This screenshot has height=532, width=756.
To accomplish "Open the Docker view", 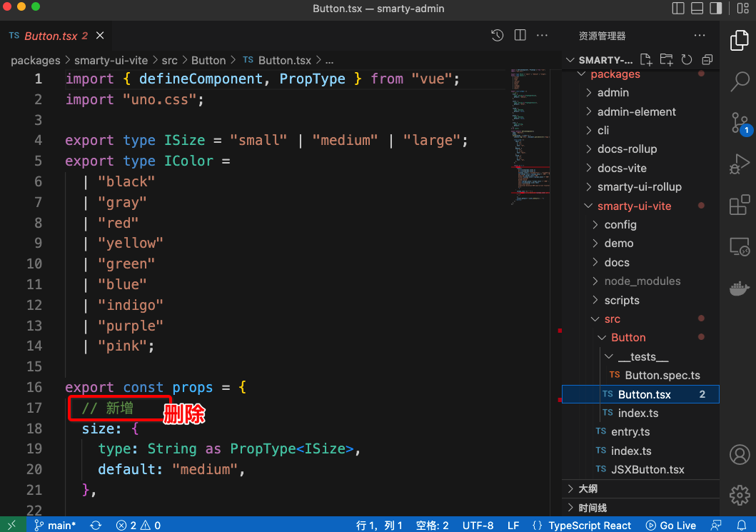I will [739, 288].
